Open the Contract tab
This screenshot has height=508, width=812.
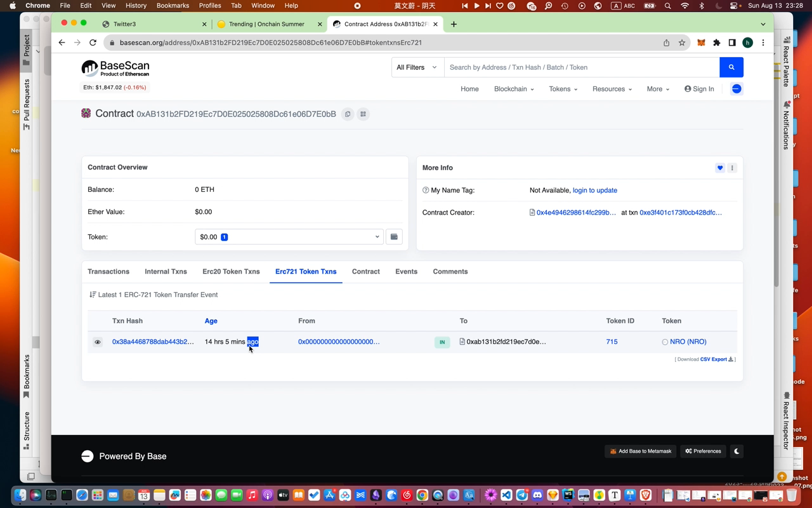(366, 272)
